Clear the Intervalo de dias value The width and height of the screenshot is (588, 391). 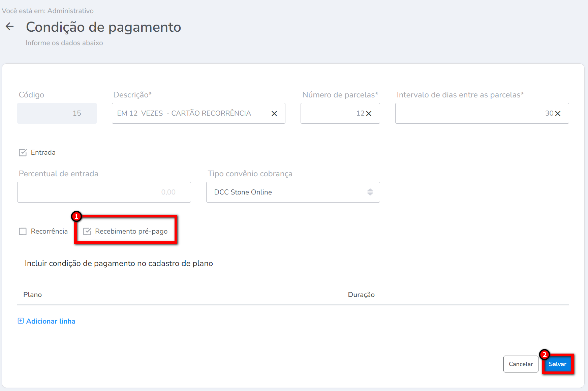coord(558,114)
